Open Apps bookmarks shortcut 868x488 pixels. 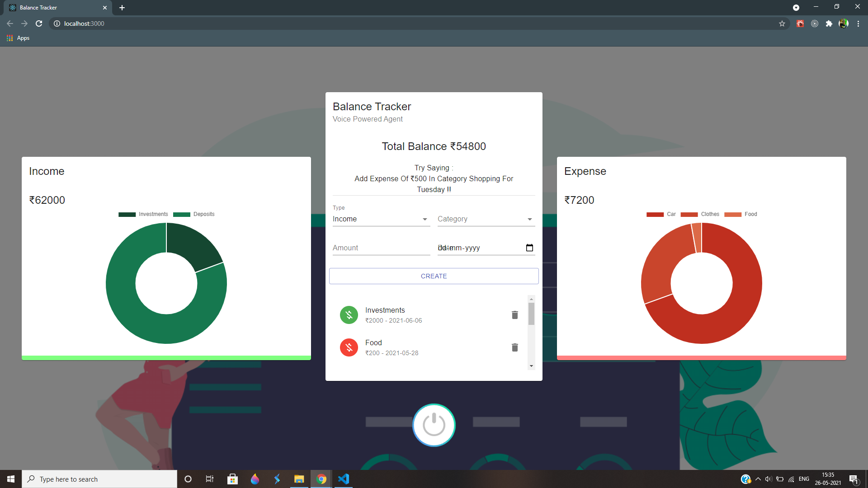[x=18, y=38]
